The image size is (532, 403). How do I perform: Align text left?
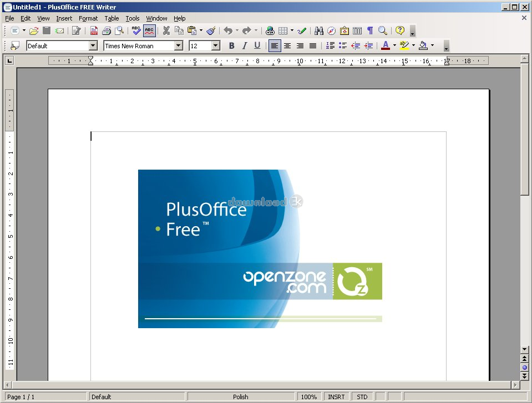(x=275, y=46)
